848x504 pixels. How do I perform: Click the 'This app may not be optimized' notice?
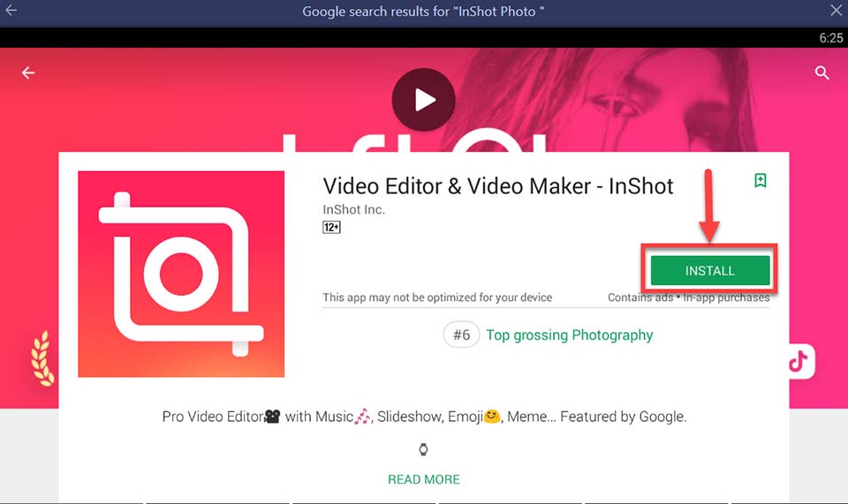[x=437, y=297]
